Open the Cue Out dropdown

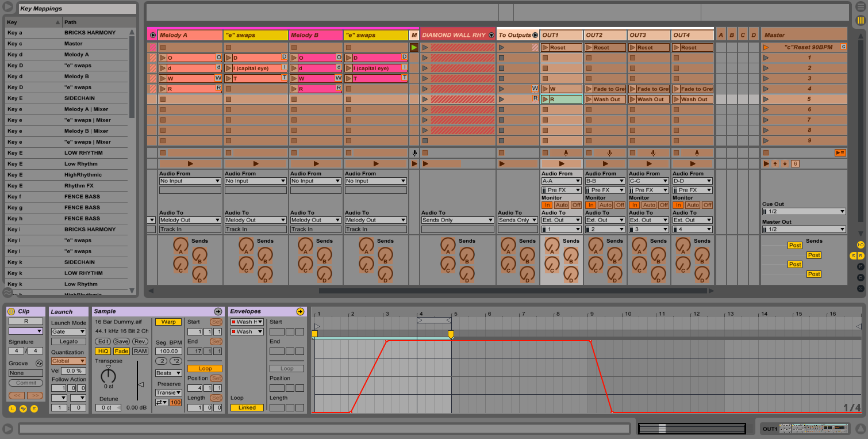point(804,212)
